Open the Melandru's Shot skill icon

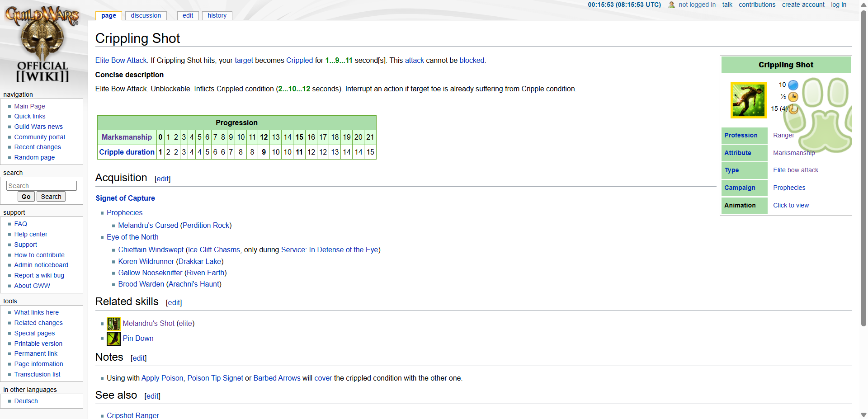113,323
